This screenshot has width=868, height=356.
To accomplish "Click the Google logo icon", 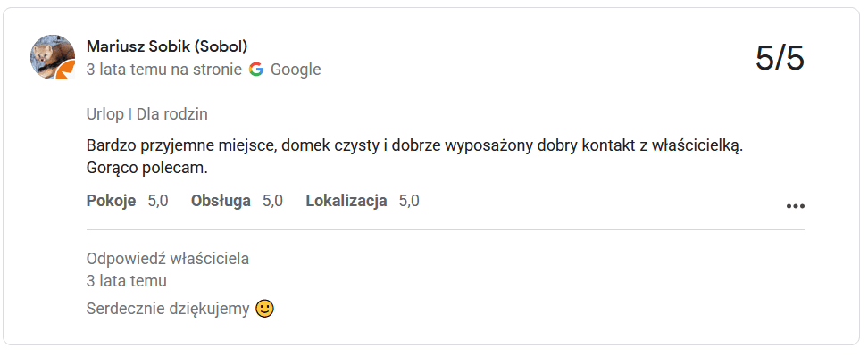I will coord(255,69).
